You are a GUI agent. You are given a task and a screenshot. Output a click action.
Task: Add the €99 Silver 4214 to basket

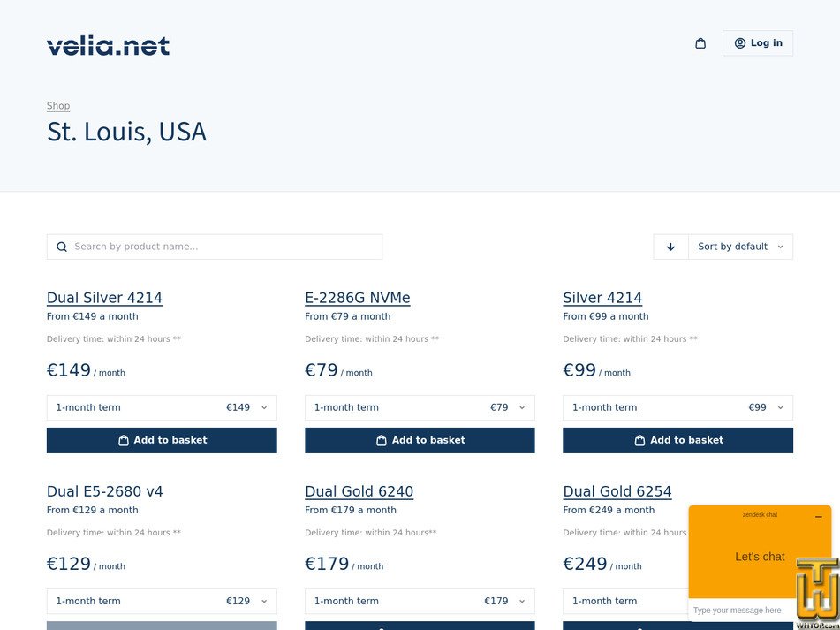pos(677,440)
